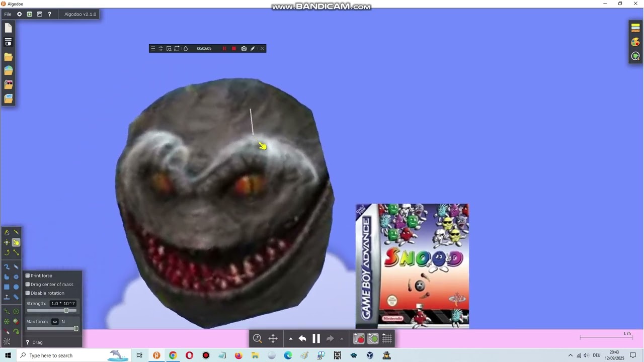Select the Pan tool in bottom bar
644x362 pixels.
(x=273, y=338)
